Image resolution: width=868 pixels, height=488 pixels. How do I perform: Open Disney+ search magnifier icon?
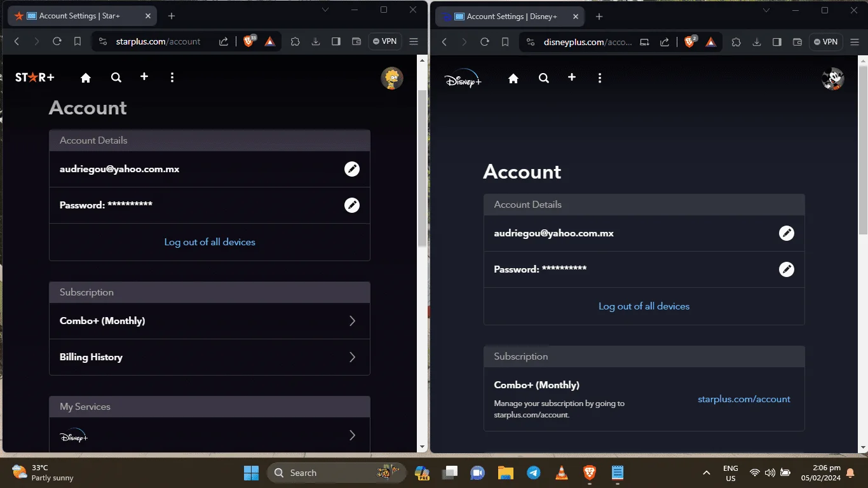pos(543,78)
